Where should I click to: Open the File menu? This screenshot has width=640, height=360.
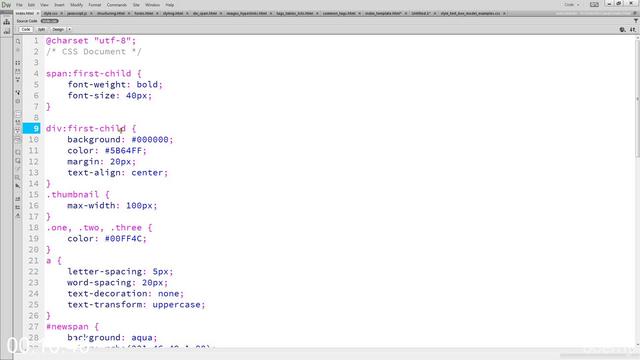click(x=19, y=5)
